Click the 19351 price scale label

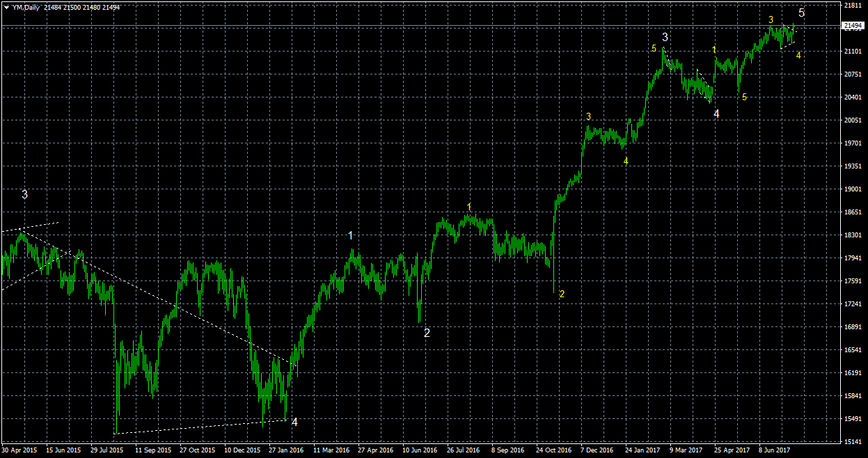[852, 166]
